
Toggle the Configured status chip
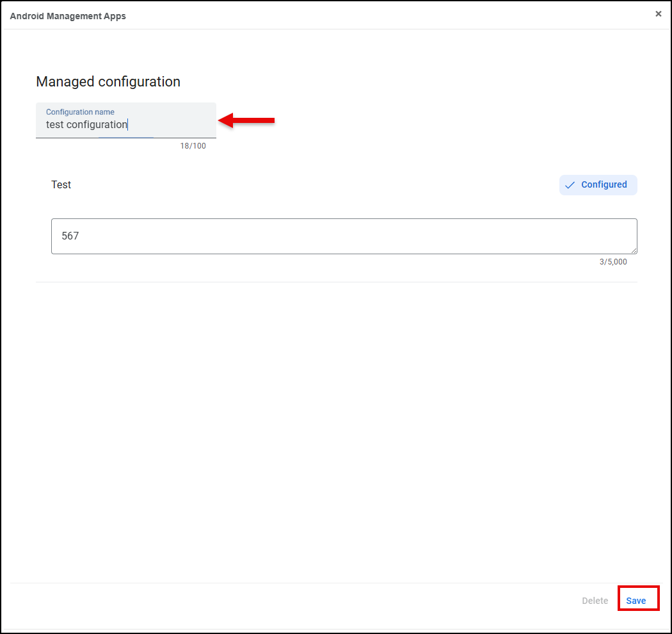pos(598,185)
